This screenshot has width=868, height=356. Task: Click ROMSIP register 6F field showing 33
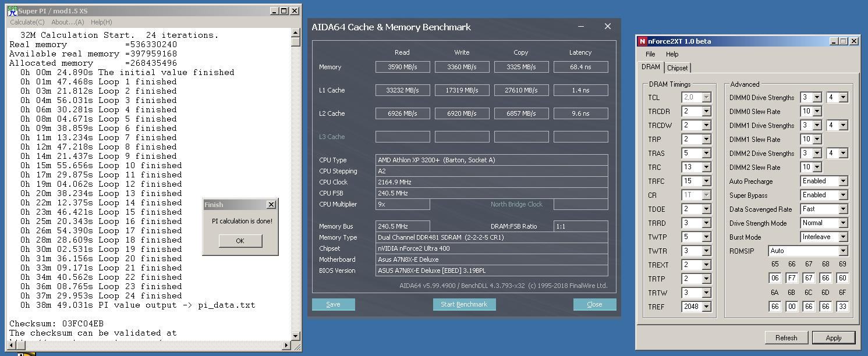coord(842,307)
